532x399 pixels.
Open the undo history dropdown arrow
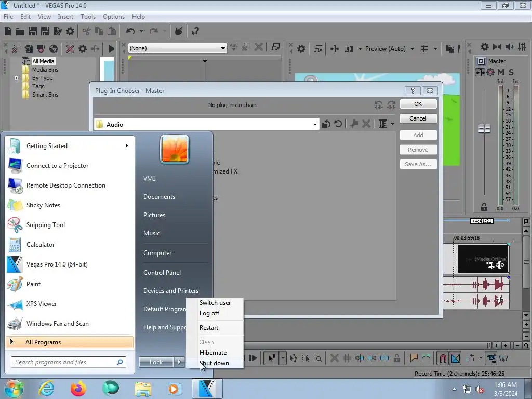(141, 32)
